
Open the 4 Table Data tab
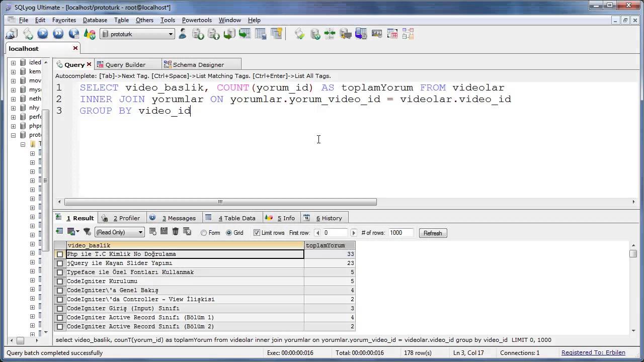click(232, 218)
